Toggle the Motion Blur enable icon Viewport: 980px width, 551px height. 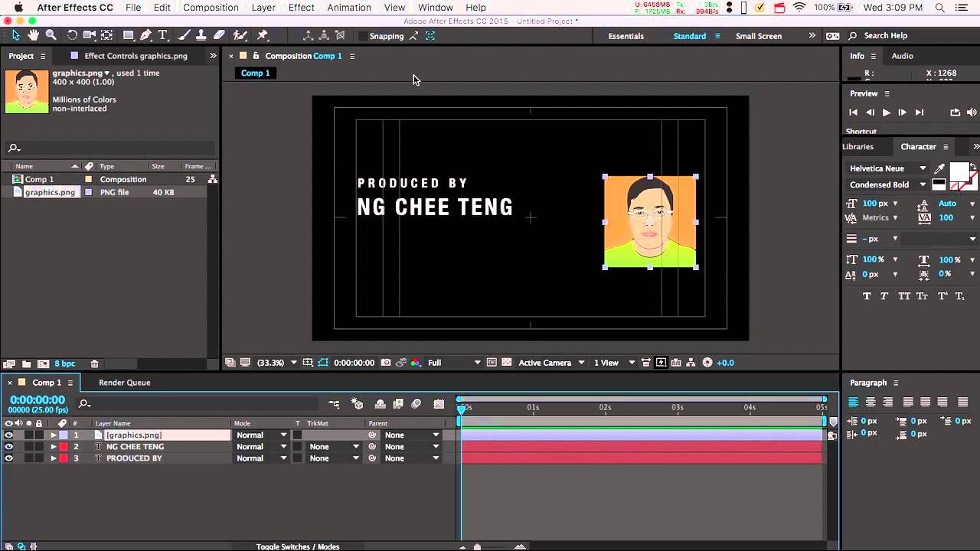[x=416, y=403]
